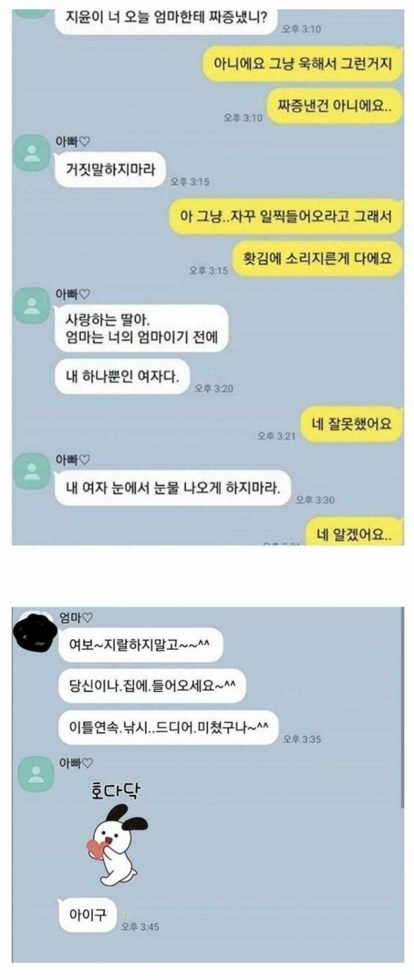Open 아빠 avatar beside "내 여자 눈에서" message

32,471
